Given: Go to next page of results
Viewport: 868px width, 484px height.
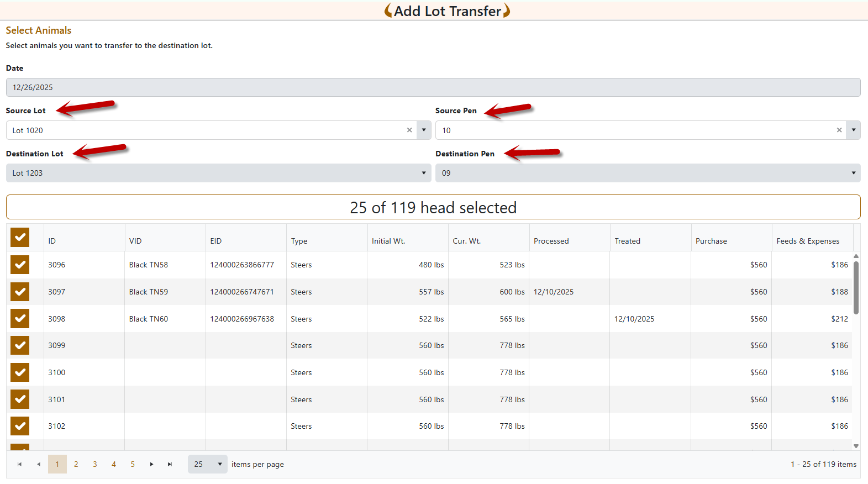Looking at the screenshot, I should tap(151, 464).
